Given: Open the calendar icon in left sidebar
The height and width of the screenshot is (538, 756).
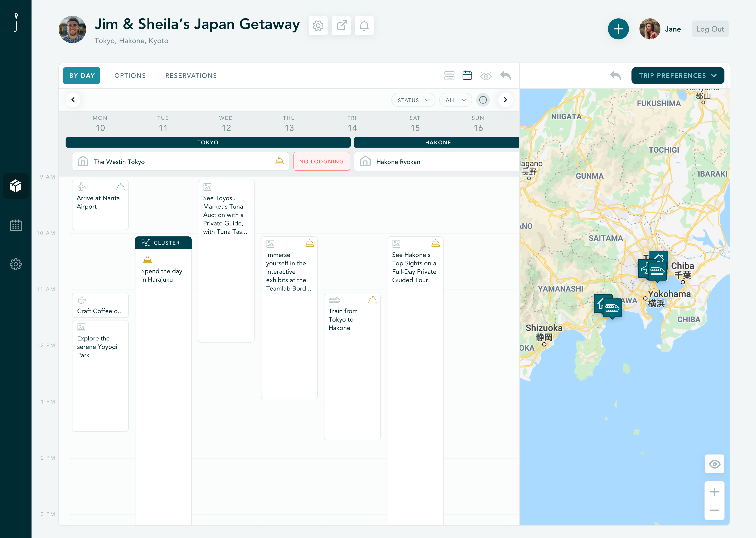Looking at the screenshot, I should point(16,225).
